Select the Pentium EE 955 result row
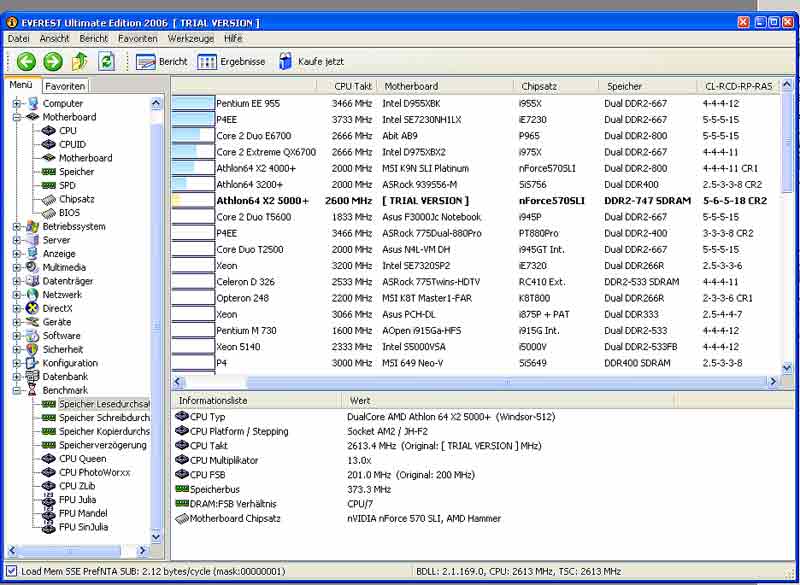The height and width of the screenshot is (585, 800). tap(476, 104)
